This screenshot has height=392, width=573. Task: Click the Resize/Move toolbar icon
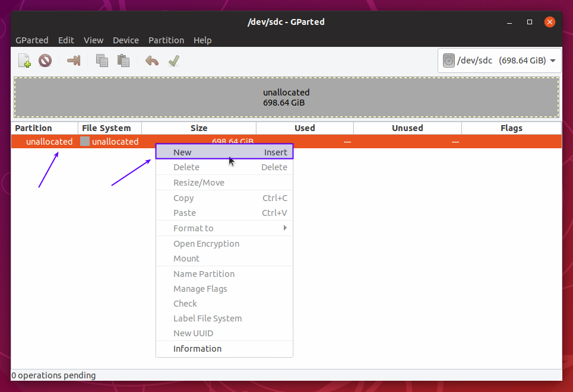click(x=74, y=60)
